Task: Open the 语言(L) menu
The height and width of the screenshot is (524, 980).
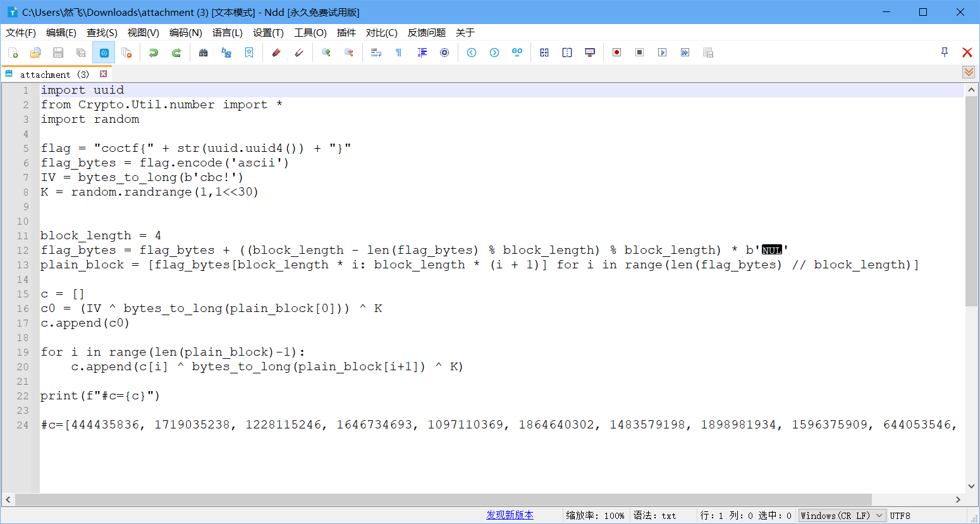Action: pos(228,33)
